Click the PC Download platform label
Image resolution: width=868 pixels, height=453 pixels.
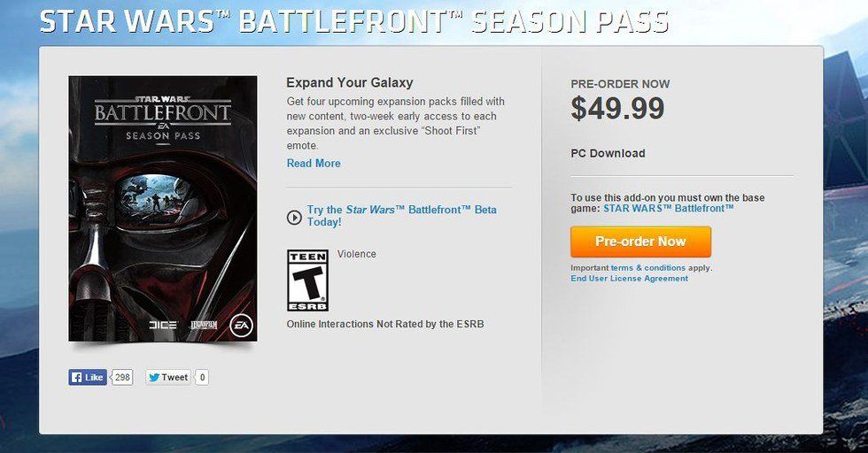pyautogui.click(x=608, y=153)
